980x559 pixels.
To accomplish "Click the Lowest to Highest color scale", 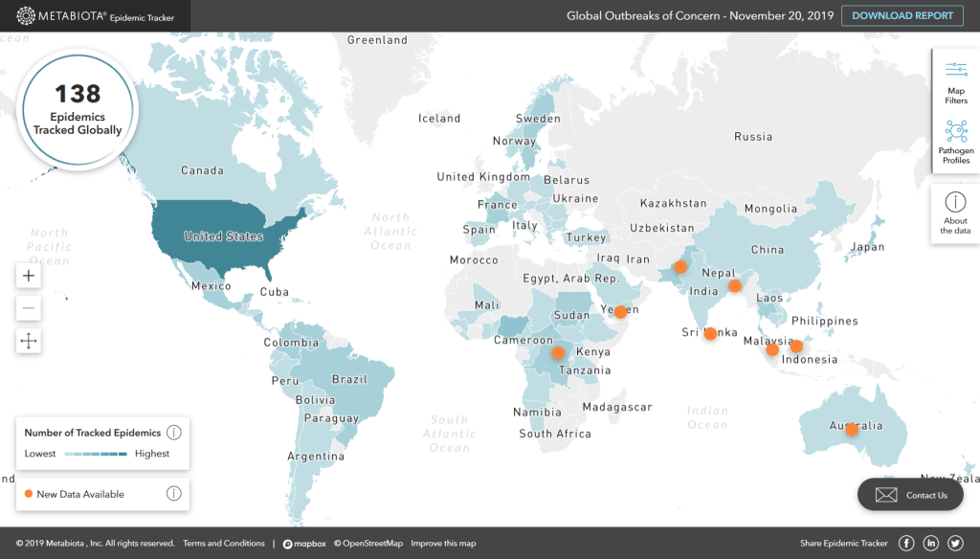I will point(96,454).
